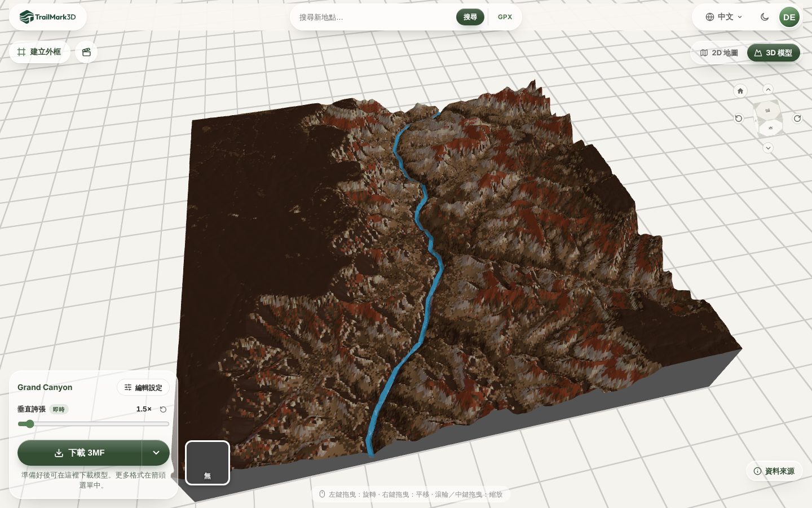This screenshot has width=812, height=508.
Task: Open 編輯設定 edit settings
Action: click(143, 387)
